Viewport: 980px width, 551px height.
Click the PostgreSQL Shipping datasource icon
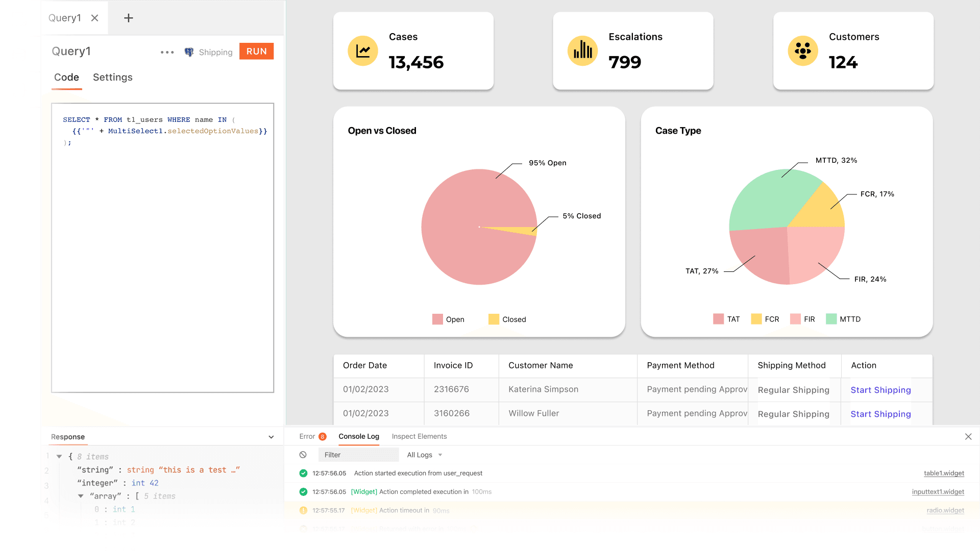(x=188, y=52)
